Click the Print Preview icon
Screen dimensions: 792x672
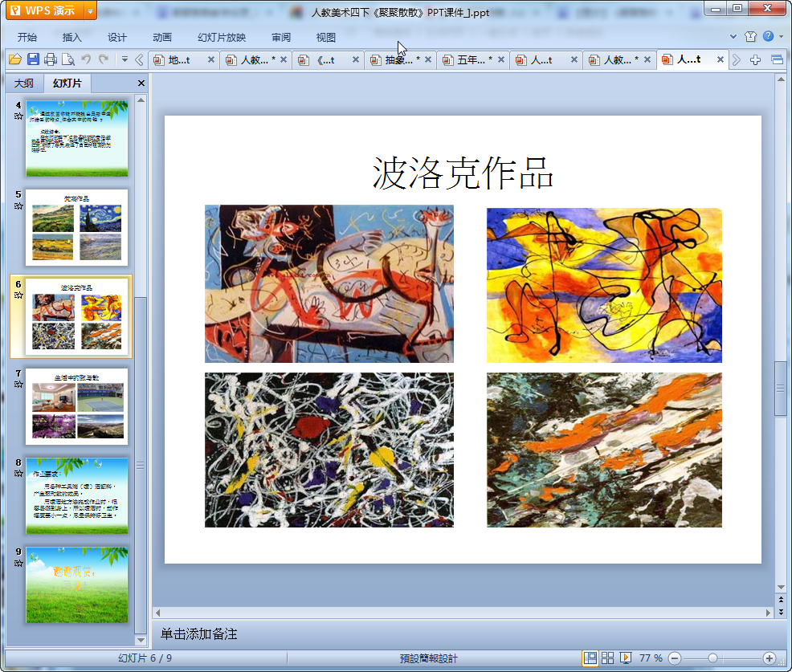[x=68, y=59]
